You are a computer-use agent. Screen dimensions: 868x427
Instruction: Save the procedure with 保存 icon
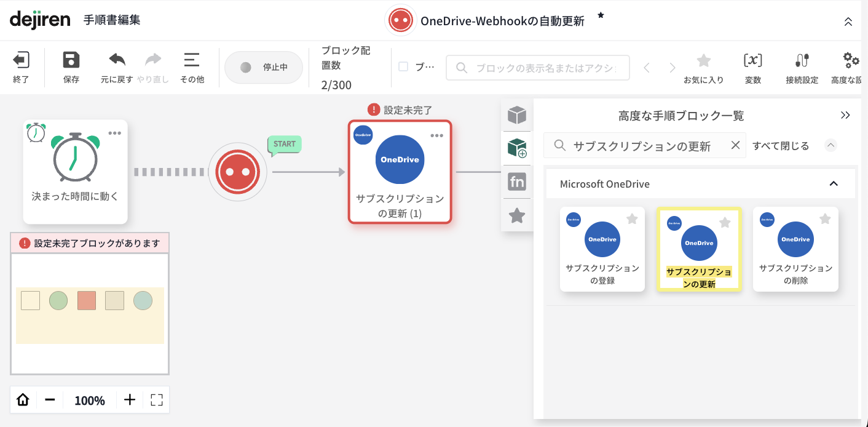click(71, 60)
